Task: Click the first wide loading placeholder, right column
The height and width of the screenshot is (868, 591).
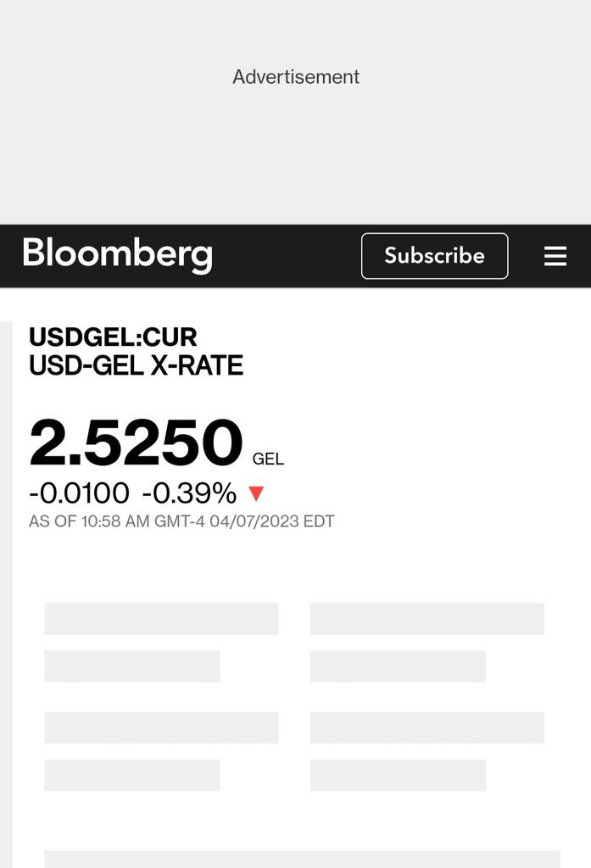Action: click(427, 619)
